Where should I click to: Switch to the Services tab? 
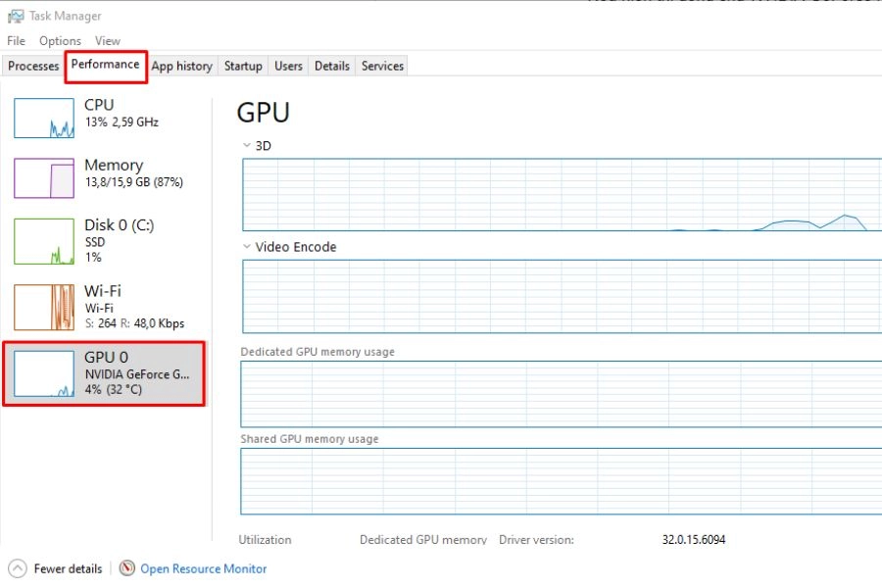[x=382, y=66]
